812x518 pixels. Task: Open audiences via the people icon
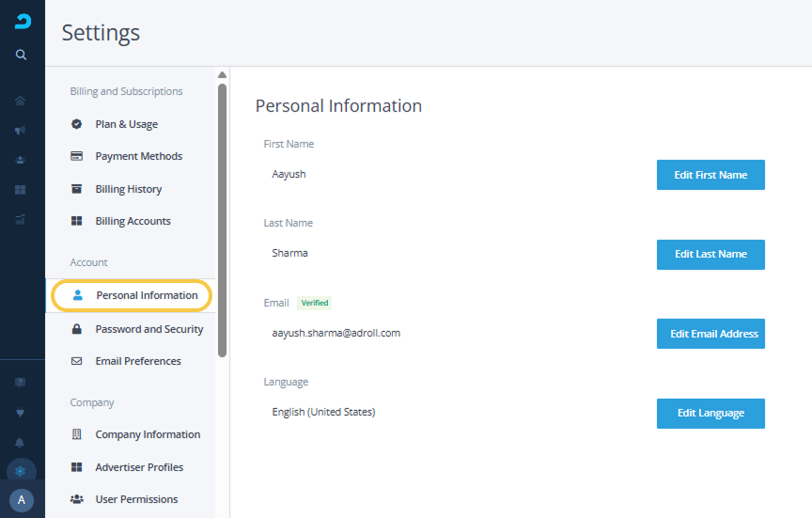point(21,160)
